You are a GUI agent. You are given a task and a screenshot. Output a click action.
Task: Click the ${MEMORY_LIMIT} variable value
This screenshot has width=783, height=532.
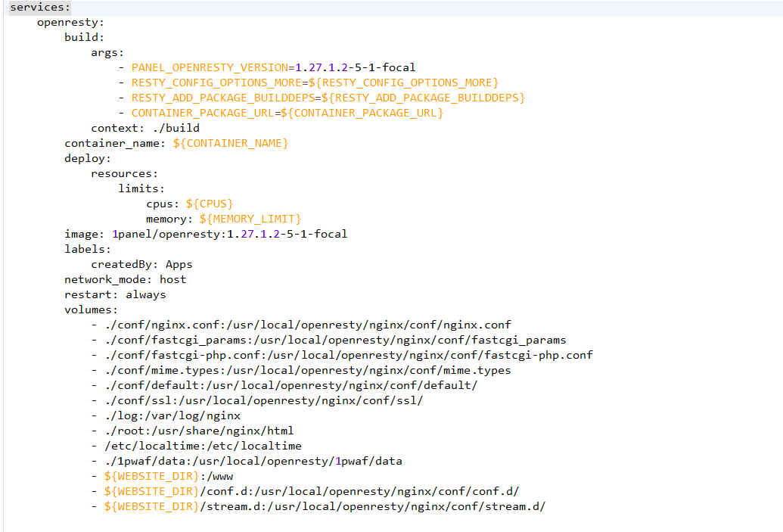point(250,219)
